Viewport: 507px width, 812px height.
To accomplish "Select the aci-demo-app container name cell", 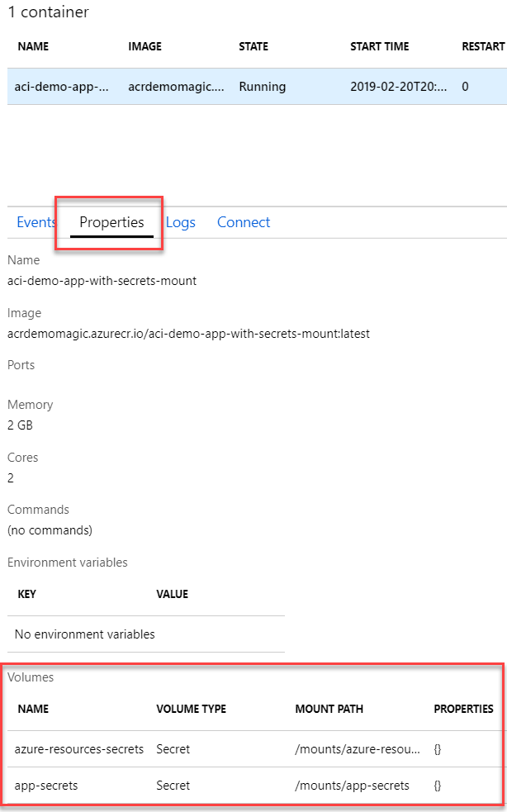I will pos(63,86).
